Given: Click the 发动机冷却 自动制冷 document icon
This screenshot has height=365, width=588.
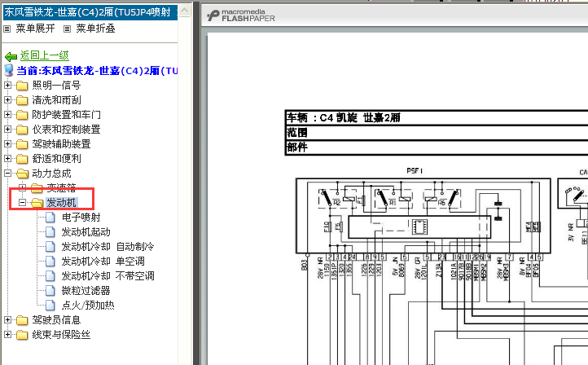Looking at the screenshot, I should click(x=50, y=247).
